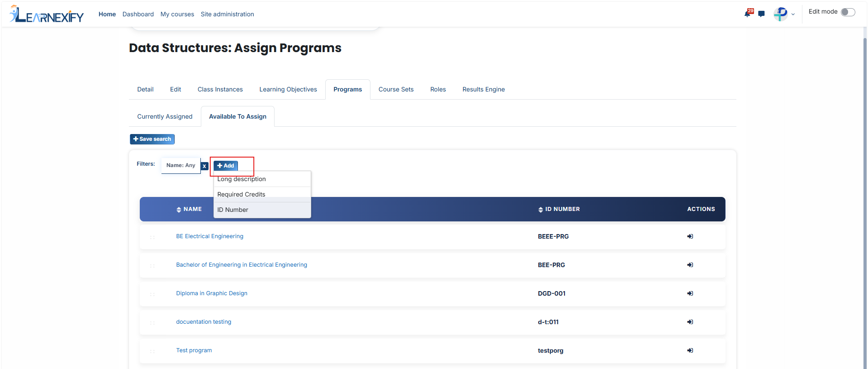Open the Roles tab
The height and width of the screenshot is (369, 868).
coord(438,89)
